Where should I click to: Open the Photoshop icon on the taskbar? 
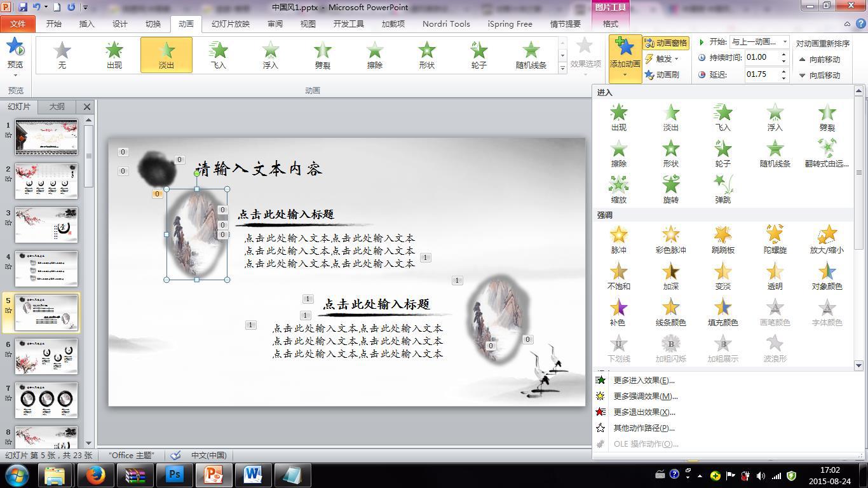click(x=173, y=474)
